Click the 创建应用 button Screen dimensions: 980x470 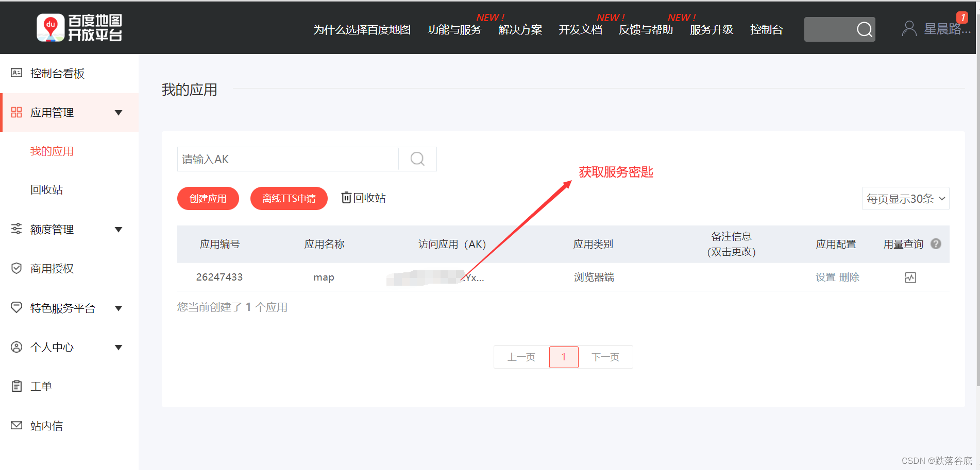click(x=208, y=199)
